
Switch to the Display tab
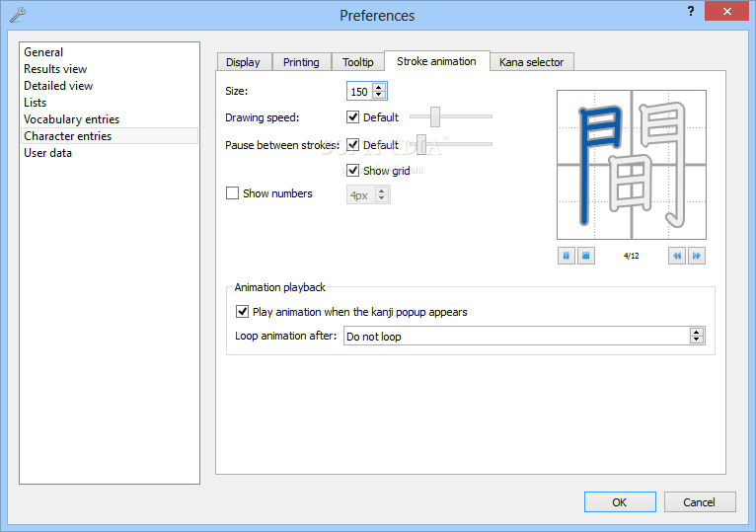244,62
